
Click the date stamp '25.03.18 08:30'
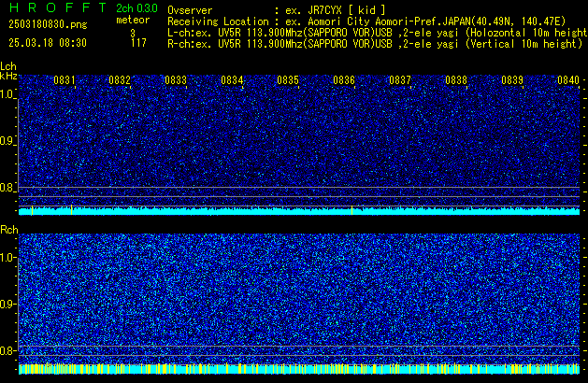(x=48, y=43)
